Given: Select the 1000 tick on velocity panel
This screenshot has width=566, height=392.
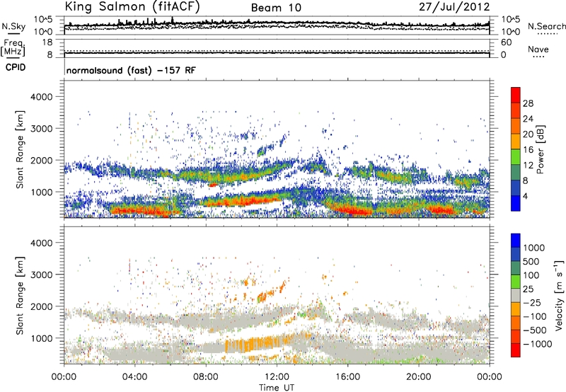Looking at the screenshot, I should 41,338.
